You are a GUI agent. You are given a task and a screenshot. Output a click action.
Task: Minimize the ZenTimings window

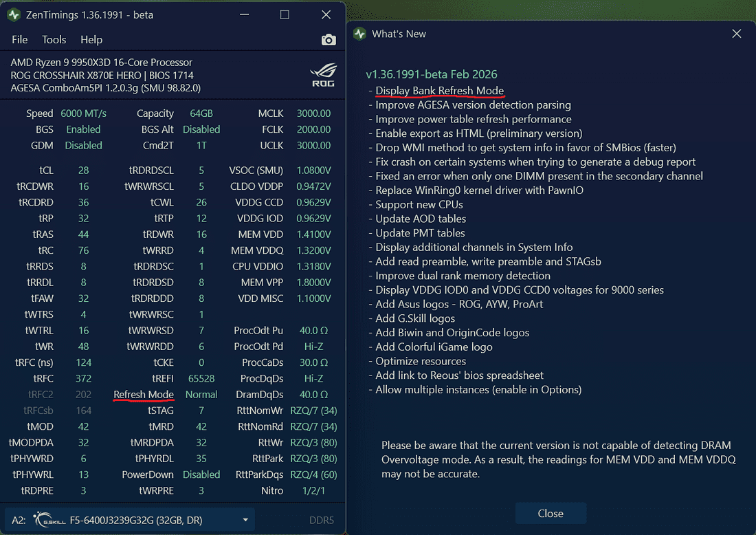[245, 14]
